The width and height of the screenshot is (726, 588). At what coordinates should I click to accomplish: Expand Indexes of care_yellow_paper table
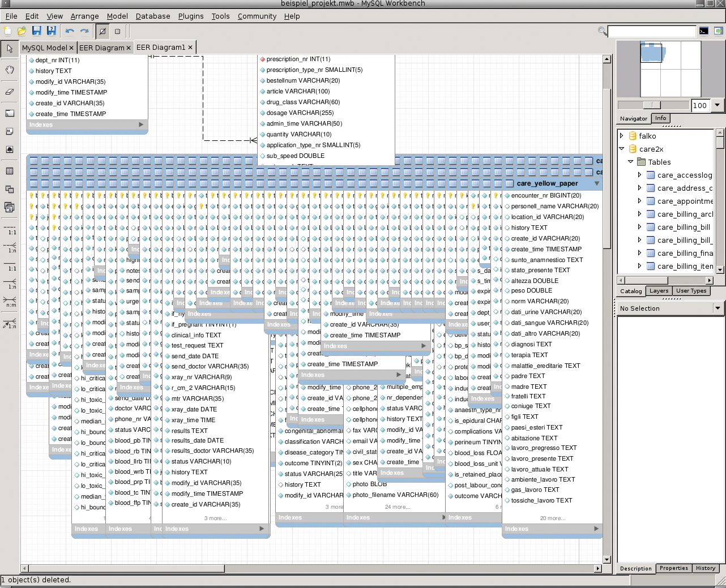point(596,529)
